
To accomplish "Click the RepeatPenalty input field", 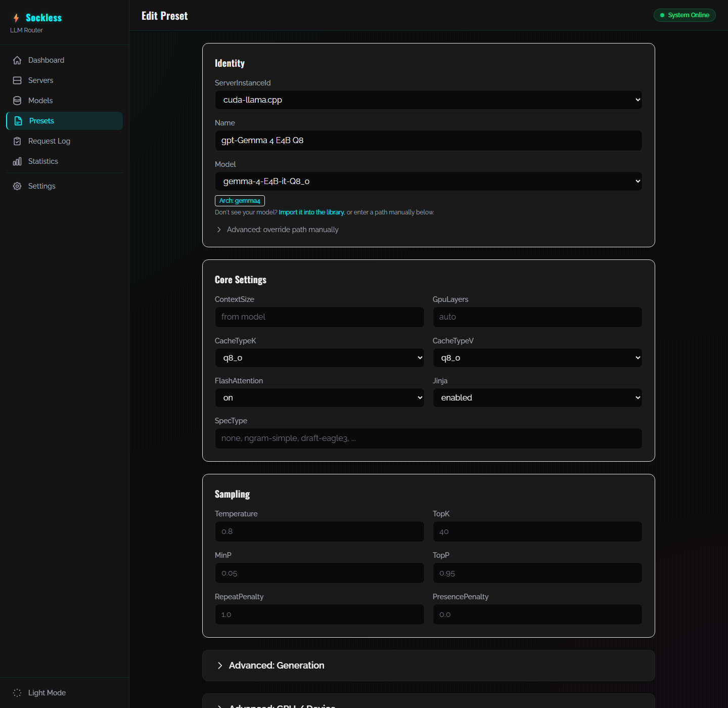I will (x=320, y=614).
